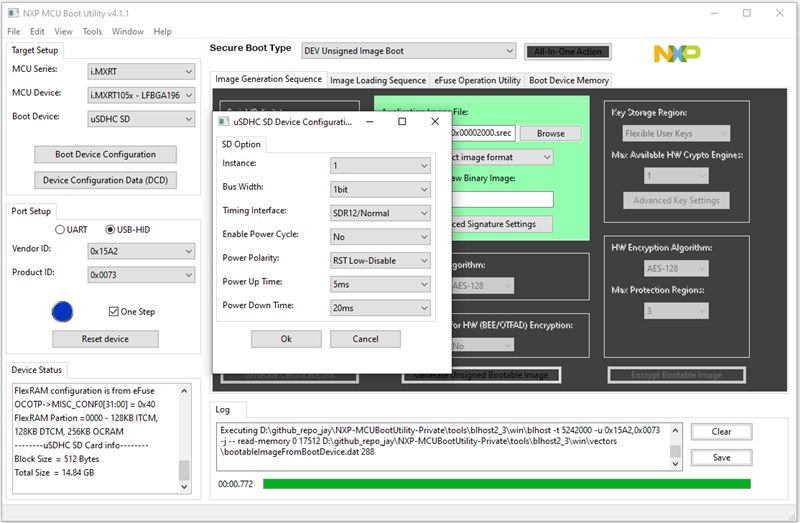Open the Enable Power Cycle dropdown
Image resolution: width=800 pixels, height=523 pixels.
coord(380,237)
